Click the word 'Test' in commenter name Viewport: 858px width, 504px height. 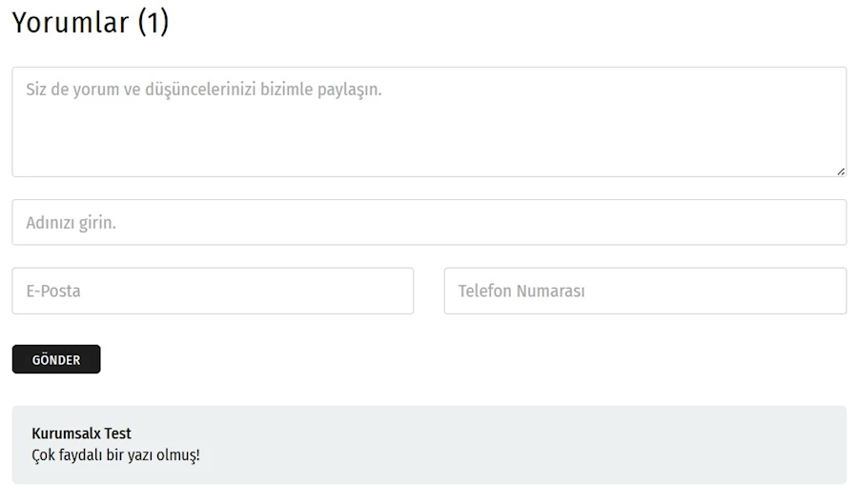[117, 433]
